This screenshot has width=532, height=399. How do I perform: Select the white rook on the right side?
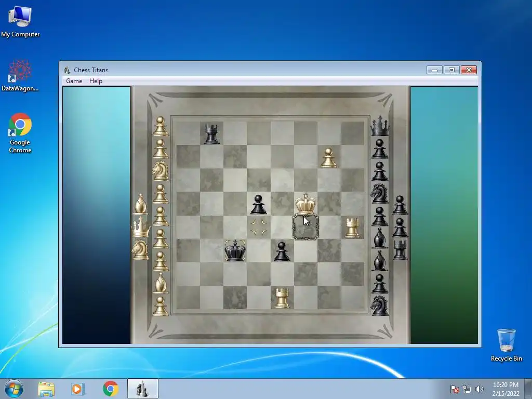[353, 228]
